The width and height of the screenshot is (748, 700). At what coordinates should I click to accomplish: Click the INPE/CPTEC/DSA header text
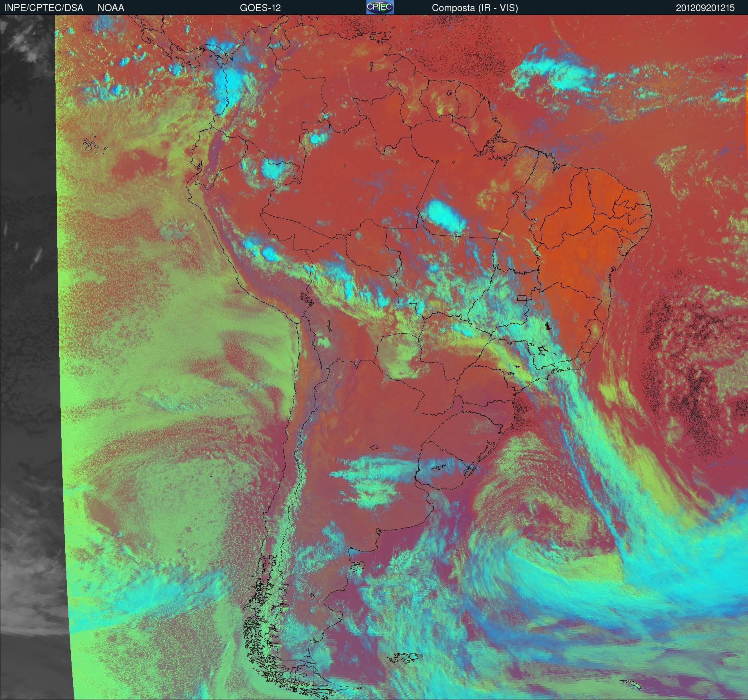click(x=44, y=8)
